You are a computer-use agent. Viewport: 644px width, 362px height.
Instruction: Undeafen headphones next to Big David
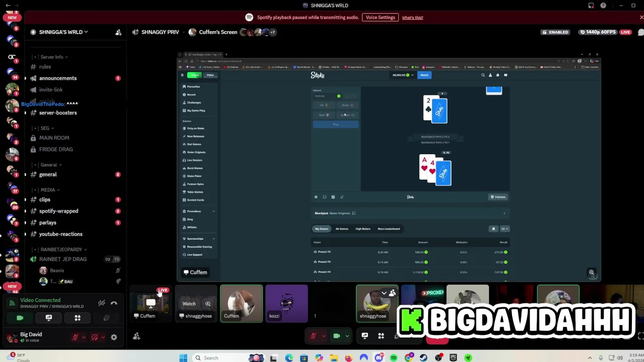[95, 337]
